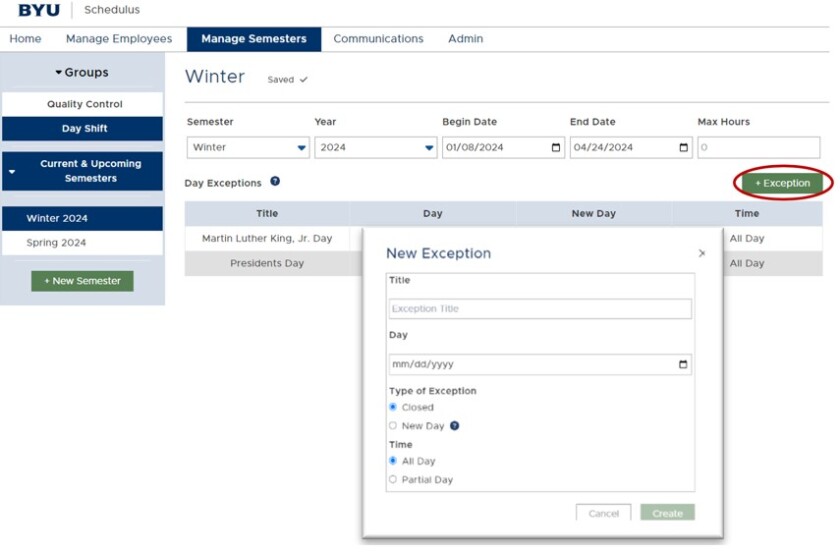Image resolution: width=840 pixels, height=552 pixels.
Task: Open the exception Day calendar icon
Action: [x=683, y=365]
